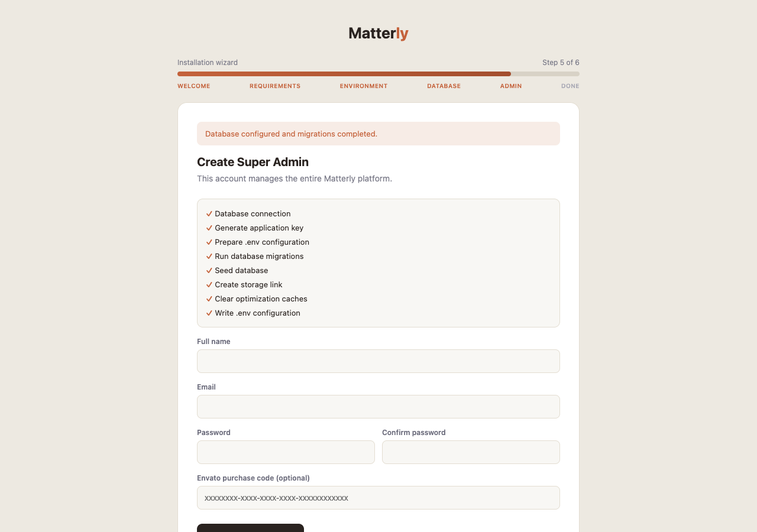Click the 'Run database migrations' text
This screenshot has width=757, height=532.
coord(259,257)
